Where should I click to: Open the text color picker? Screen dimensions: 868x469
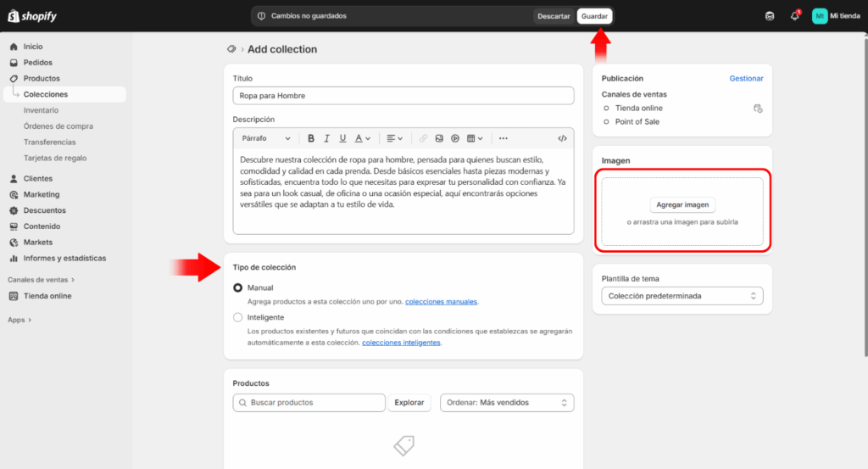point(362,138)
